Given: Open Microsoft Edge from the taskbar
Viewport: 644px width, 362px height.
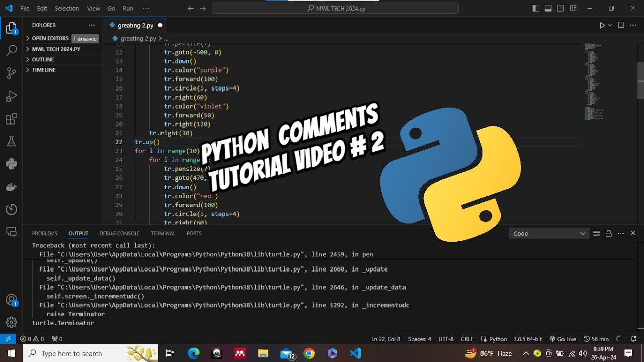Looking at the screenshot, I should (x=194, y=353).
